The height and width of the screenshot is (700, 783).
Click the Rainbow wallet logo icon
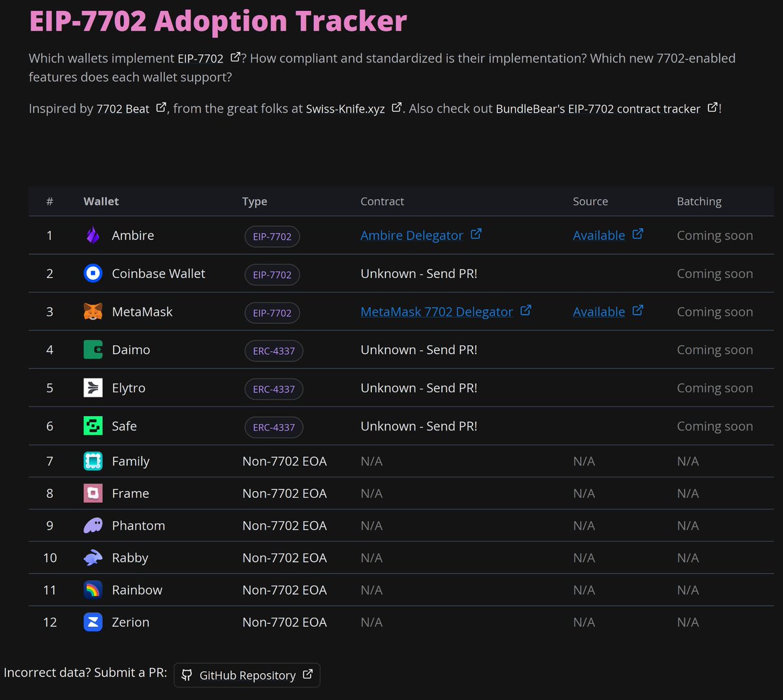click(93, 590)
